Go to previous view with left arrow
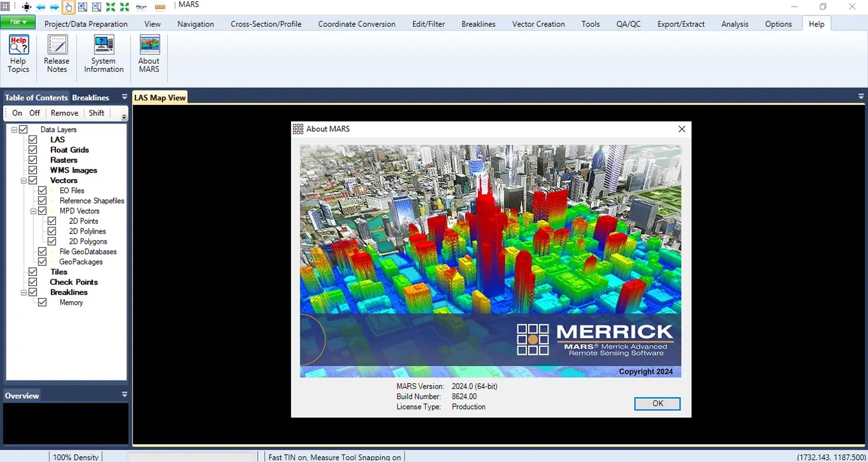 (x=40, y=7)
